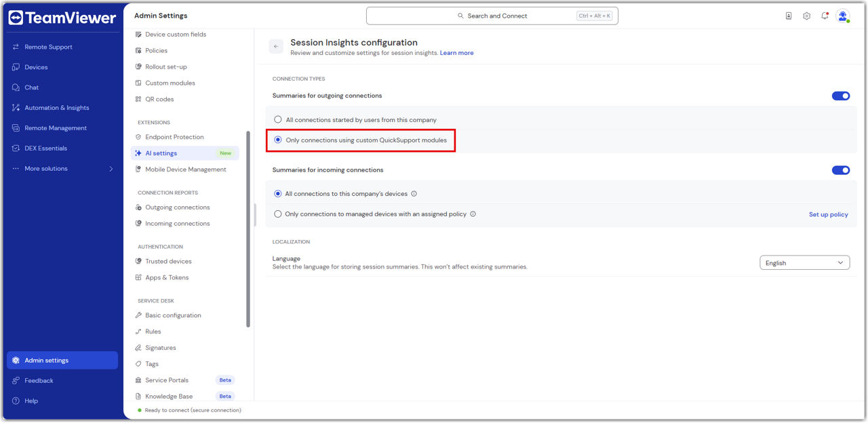
Task: Click info icon next to assigned policy option
Action: coord(473,214)
